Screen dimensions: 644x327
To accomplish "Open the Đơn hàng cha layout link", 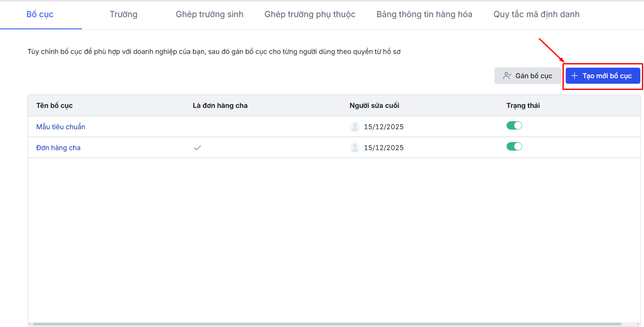I will tap(59, 148).
